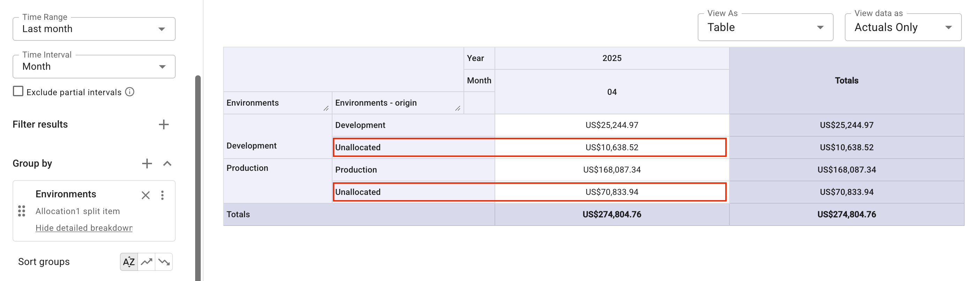Enable the Exclude partial intervals checkbox
The height and width of the screenshot is (281, 980).
click(x=18, y=91)
